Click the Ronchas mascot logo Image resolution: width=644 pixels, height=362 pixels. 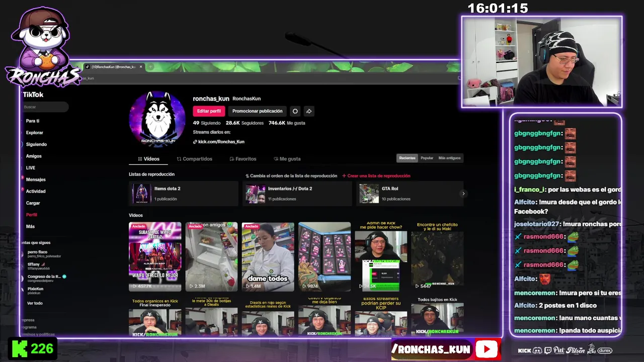click(42, 48)
